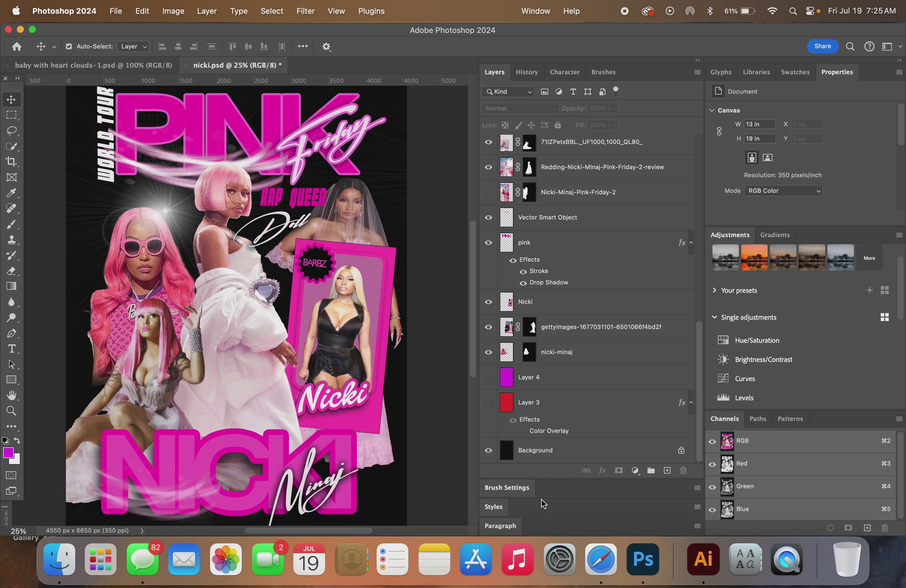The image size is (906, 588).
Task: Collapse the pink layer effects list
Action: point(691,243)
